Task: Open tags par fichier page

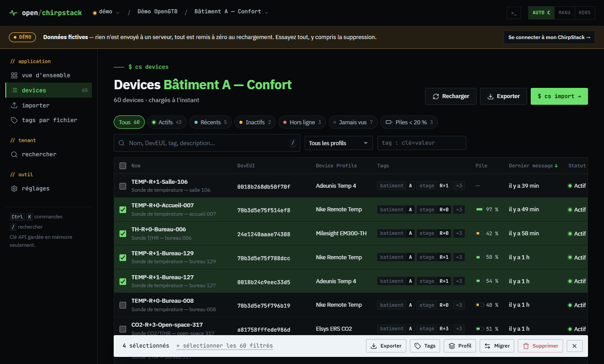Action: pos(49,120)
